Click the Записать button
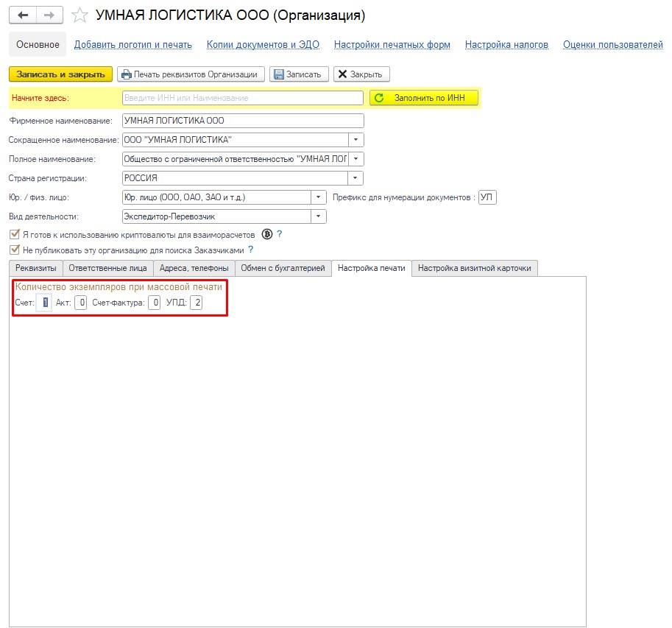 299,74
